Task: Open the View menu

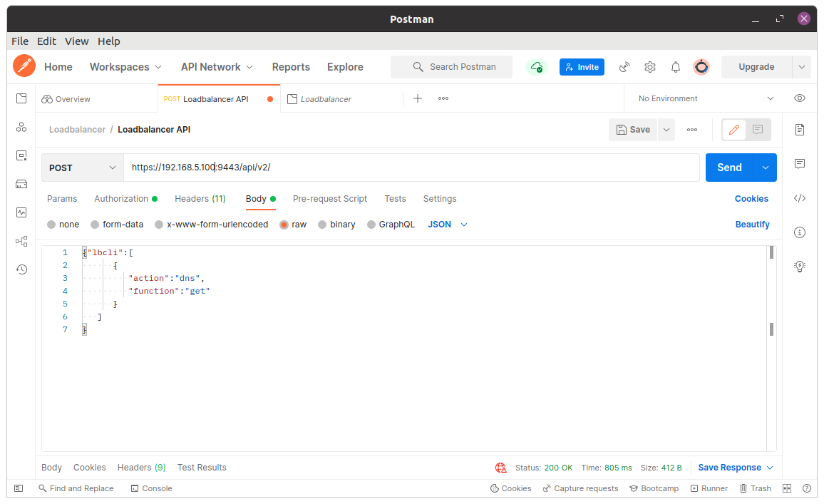Action: click(77, 41)
